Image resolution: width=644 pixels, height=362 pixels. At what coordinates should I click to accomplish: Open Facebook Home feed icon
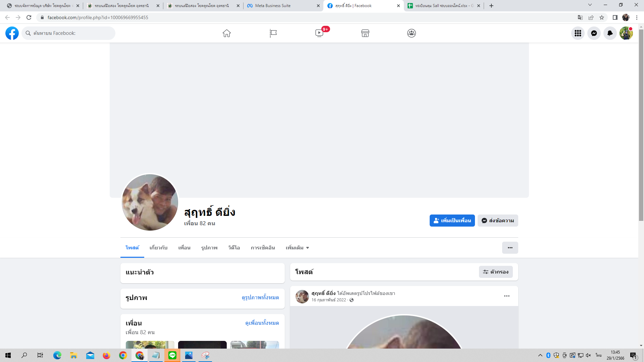click(227, 33)
